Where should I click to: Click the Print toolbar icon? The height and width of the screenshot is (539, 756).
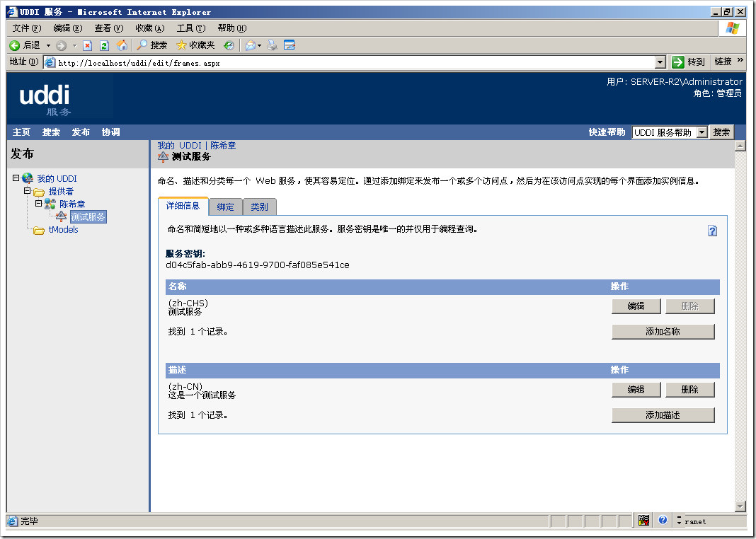273,45
